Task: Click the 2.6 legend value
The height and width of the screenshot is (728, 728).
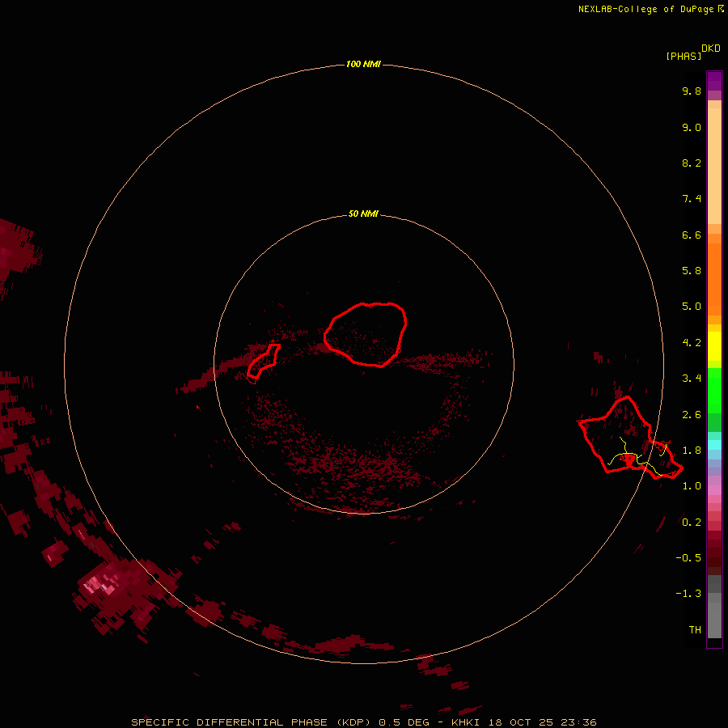Action: coord(692,415)
